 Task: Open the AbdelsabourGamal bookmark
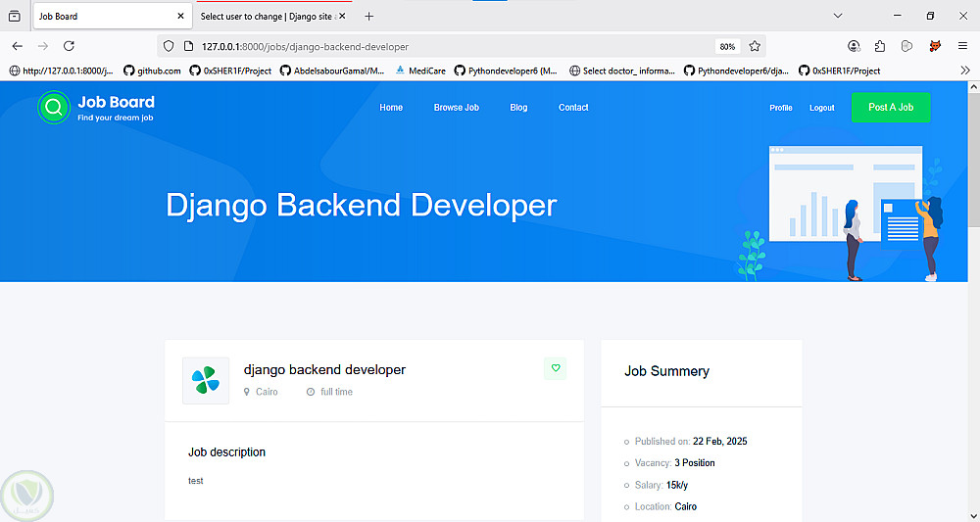tap(332, 71)
